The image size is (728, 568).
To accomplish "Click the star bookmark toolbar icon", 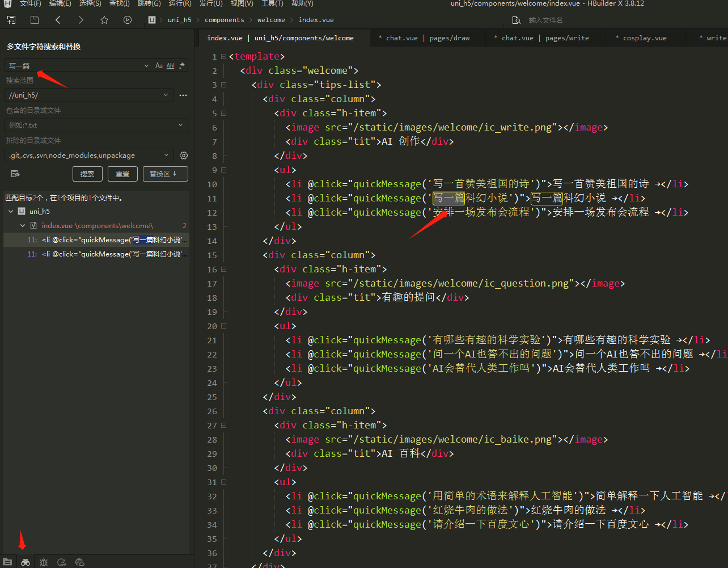I will [104, 20].
